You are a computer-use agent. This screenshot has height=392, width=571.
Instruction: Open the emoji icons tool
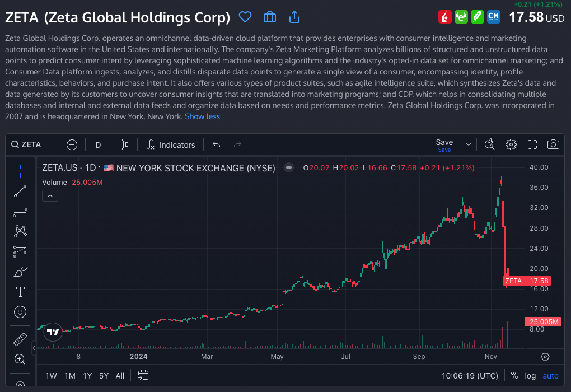[x=20, y=312]
